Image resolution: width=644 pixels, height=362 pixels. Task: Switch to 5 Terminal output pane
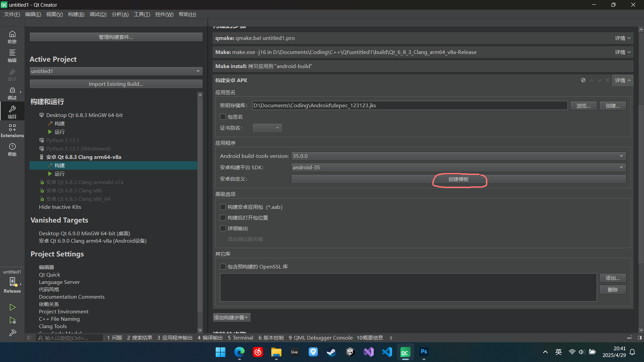(240, 338)
